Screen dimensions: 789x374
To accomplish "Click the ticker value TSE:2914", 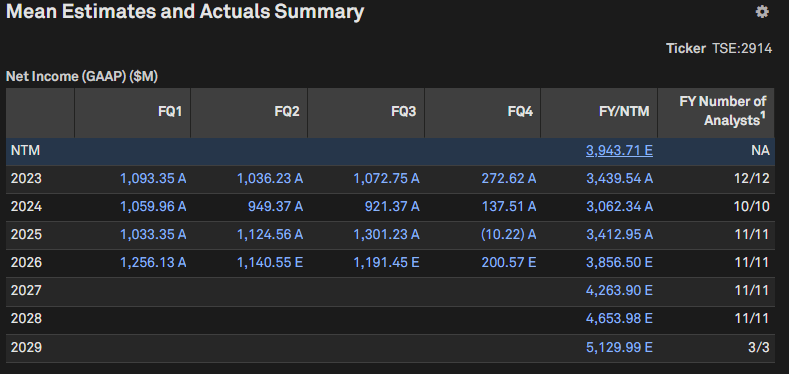I will (x=742, y=48).
